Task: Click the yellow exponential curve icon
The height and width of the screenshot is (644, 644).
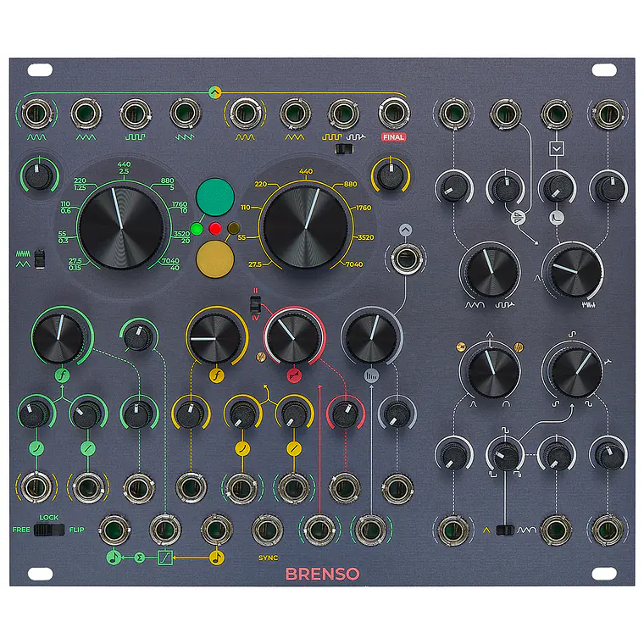Action: 242,448
